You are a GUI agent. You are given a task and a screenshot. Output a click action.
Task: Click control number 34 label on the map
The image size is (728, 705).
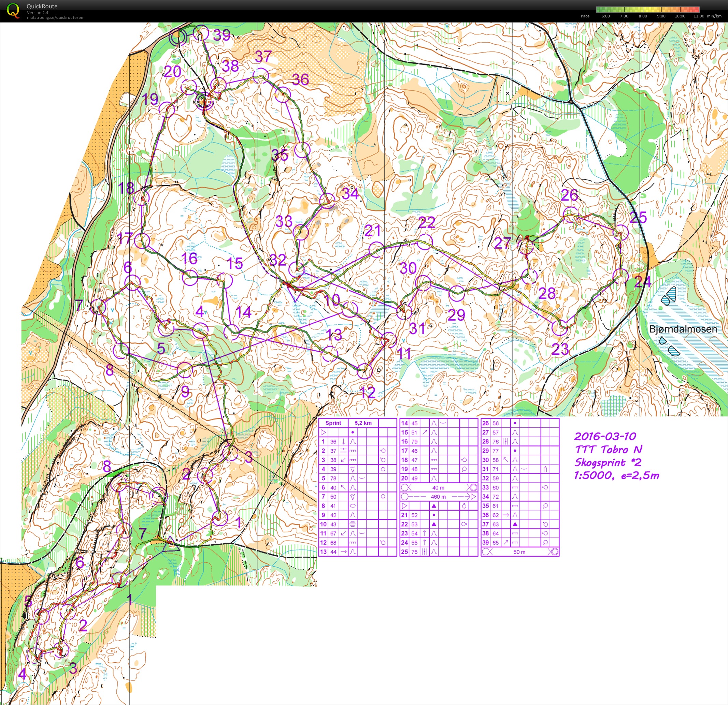350,193
